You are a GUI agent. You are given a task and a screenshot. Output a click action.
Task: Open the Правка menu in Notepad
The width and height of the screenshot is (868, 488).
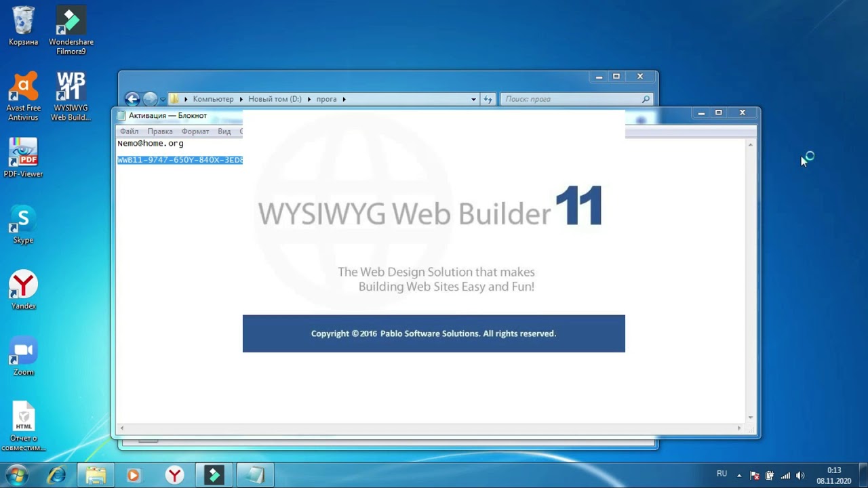click(x=160, y=131)
